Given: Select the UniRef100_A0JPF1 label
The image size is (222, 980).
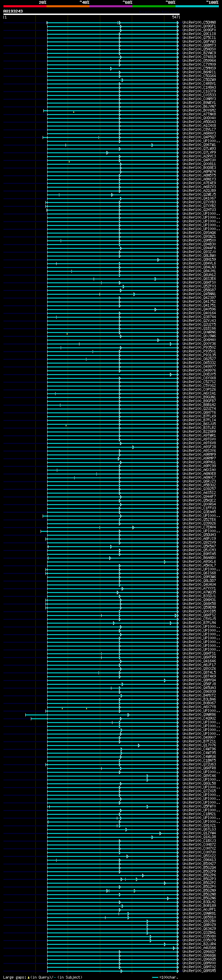Looking at the screenshot, I should coord(199,910).
